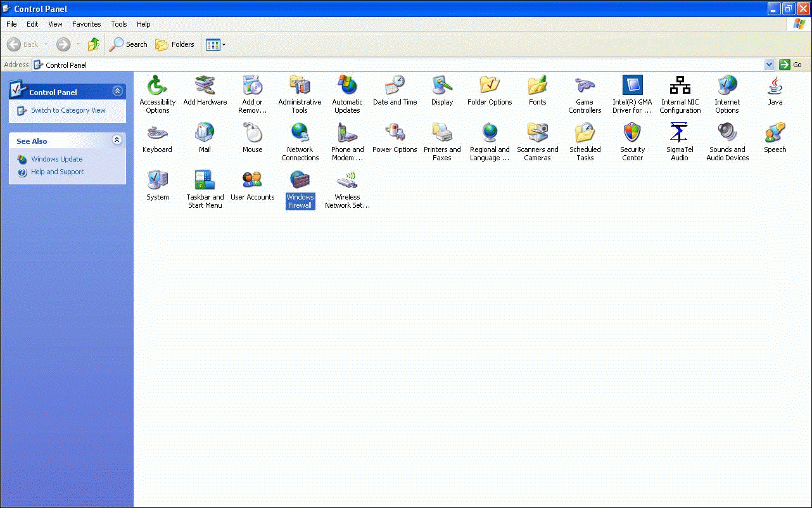Open SigmaTel Audio settings icon

pos(679,133)
